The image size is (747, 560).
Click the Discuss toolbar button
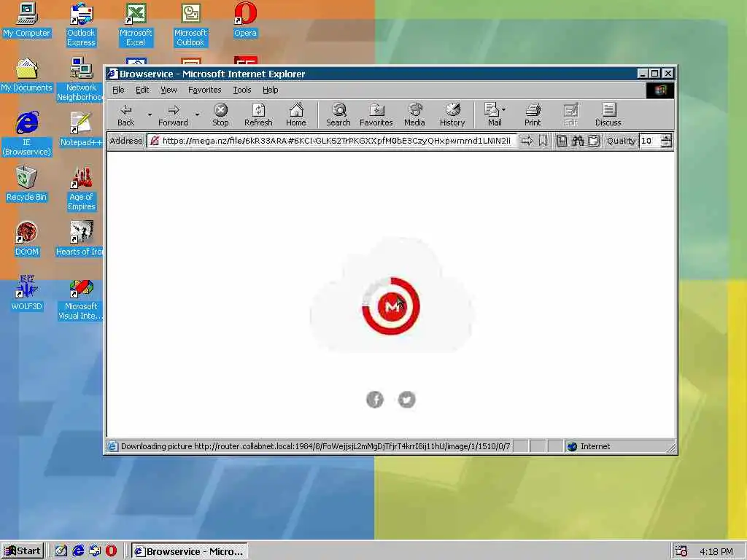click(x=608, y=114)
